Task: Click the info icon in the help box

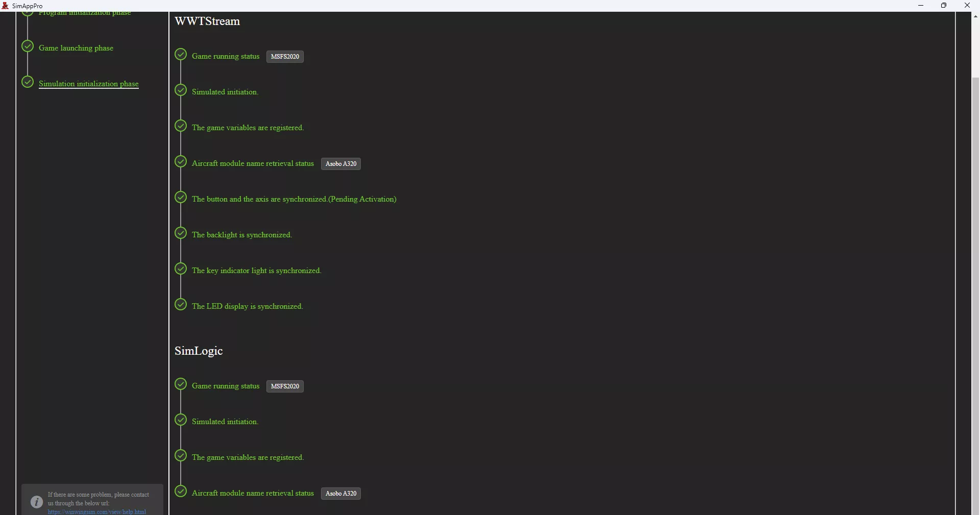Action: [36, 502]
